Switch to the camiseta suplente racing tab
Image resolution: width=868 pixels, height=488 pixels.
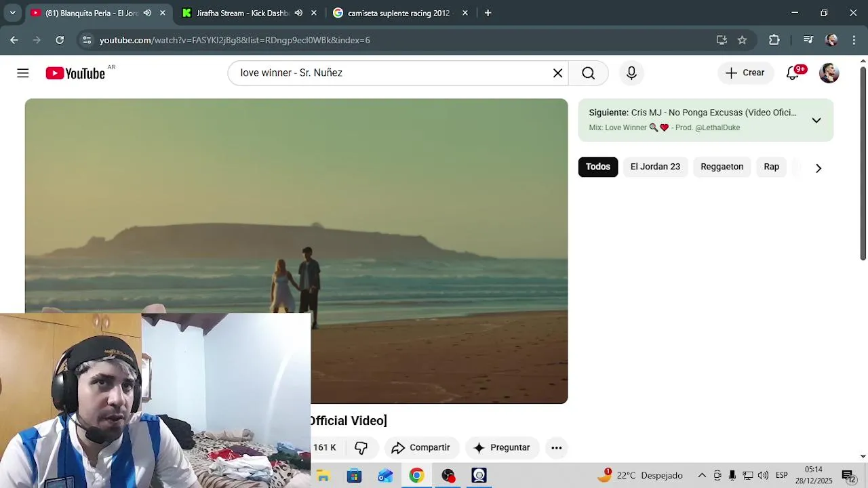[x=398, y=13]
